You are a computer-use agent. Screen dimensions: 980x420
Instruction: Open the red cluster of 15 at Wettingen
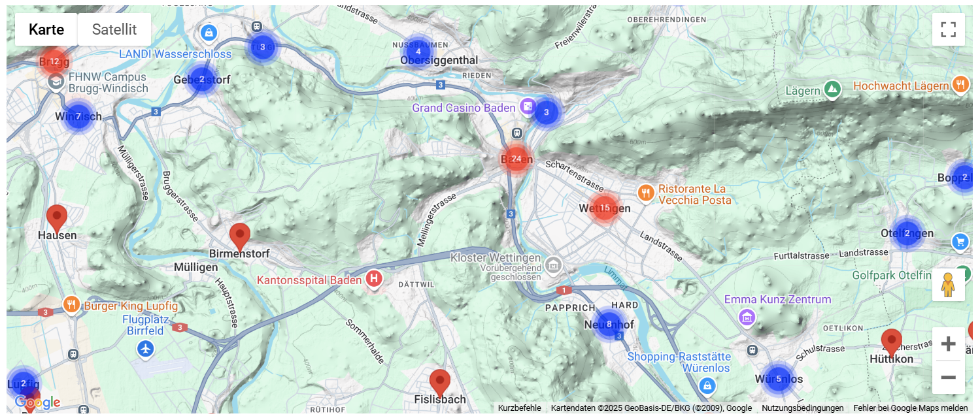[x=605, y=208]
